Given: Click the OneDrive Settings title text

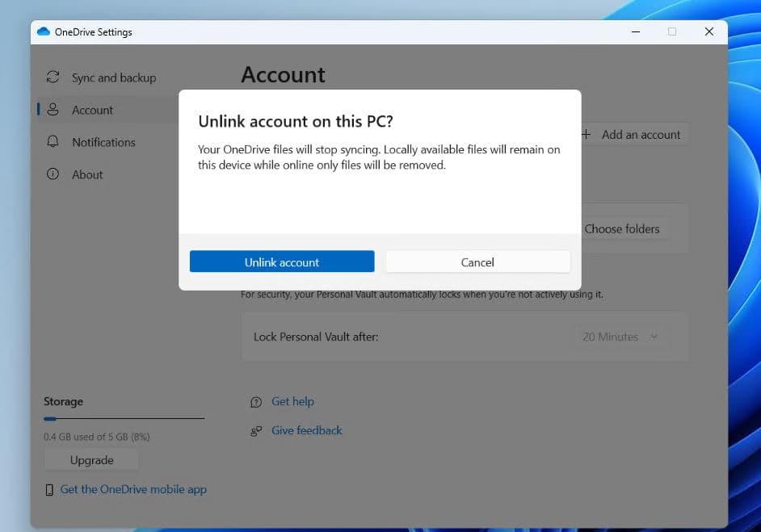Looking at the screenshot, I should click(93, 32).
